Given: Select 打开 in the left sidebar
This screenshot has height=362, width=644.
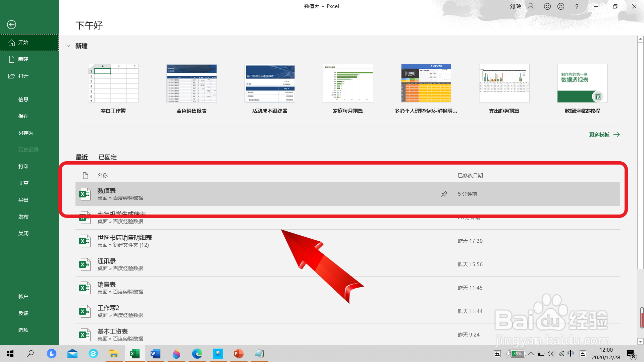Looking at the screenshot, I should point(29,76).
